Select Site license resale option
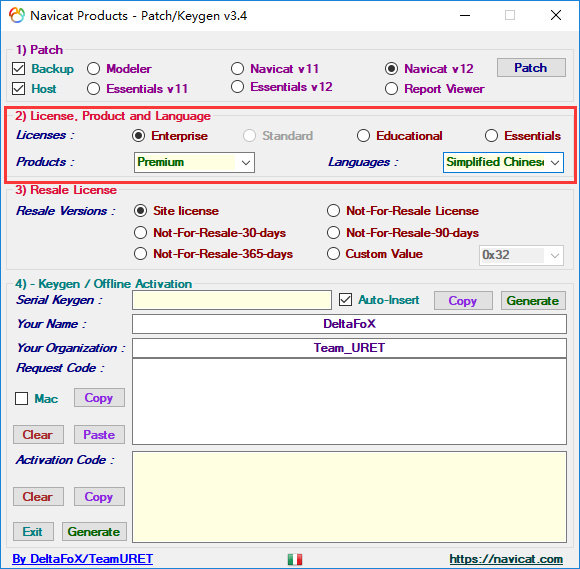Viewport: 580px width, 569px height. pyautogui.click(x=141, y=211)
